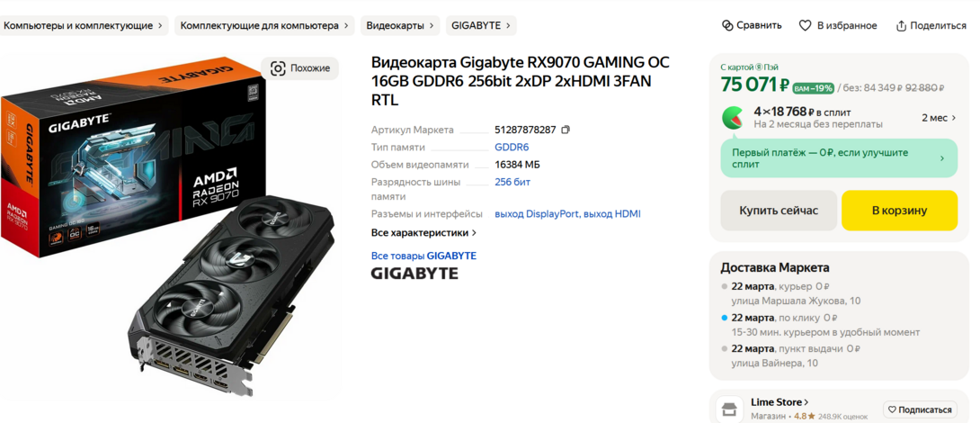Copy the article number with copy icon

tap(565, 130)
